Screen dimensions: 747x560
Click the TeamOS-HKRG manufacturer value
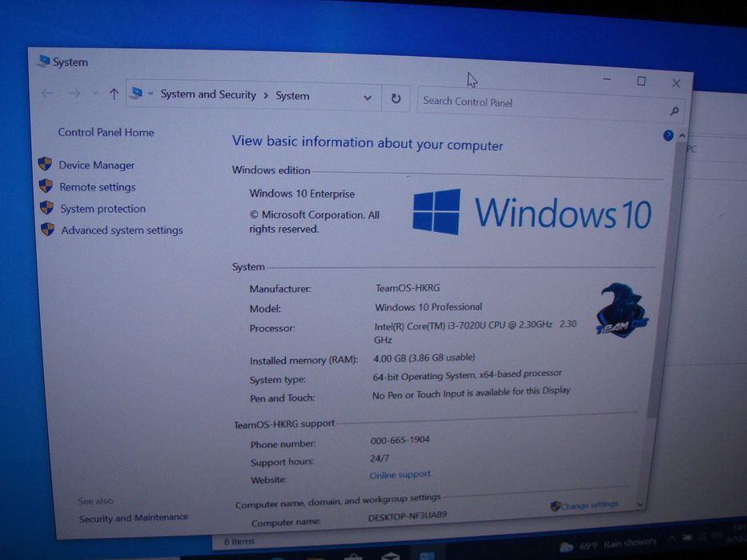click(x=408, y=288)
